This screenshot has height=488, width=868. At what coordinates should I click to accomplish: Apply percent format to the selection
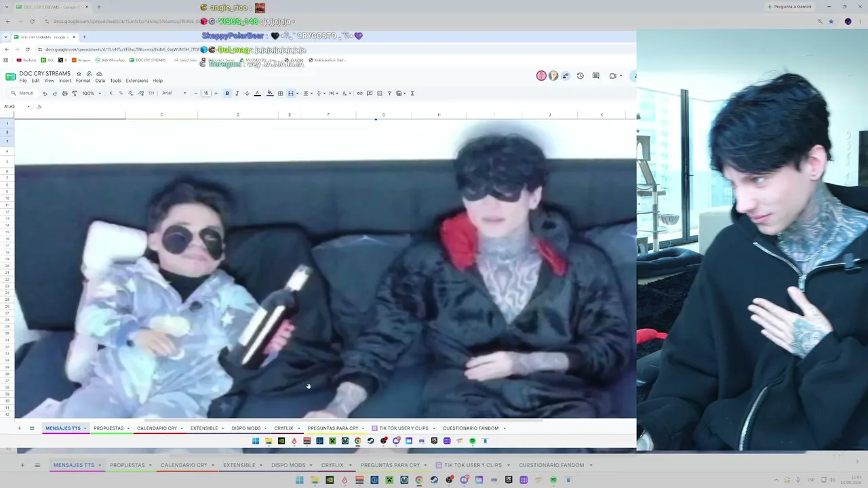[x=121, y=94]
